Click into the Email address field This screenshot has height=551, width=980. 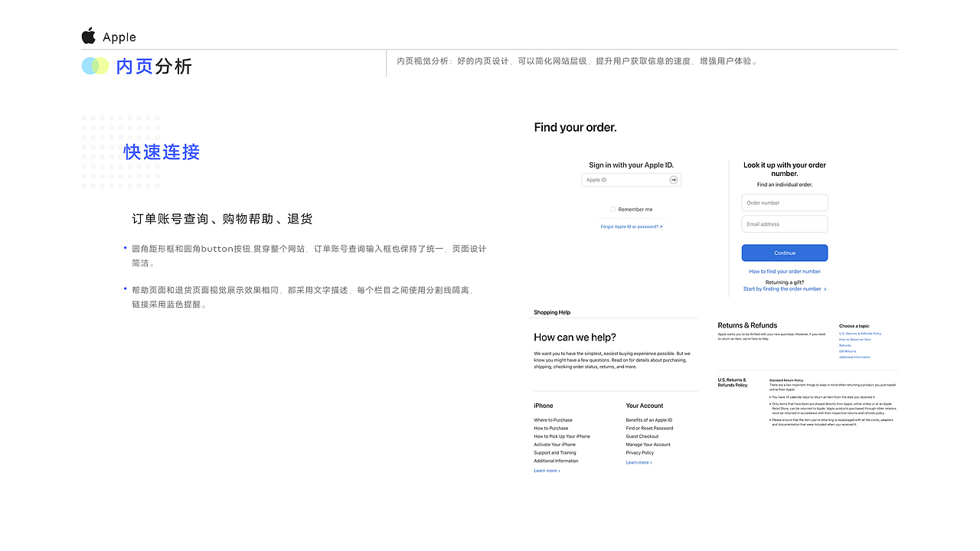tap(784, 223)
